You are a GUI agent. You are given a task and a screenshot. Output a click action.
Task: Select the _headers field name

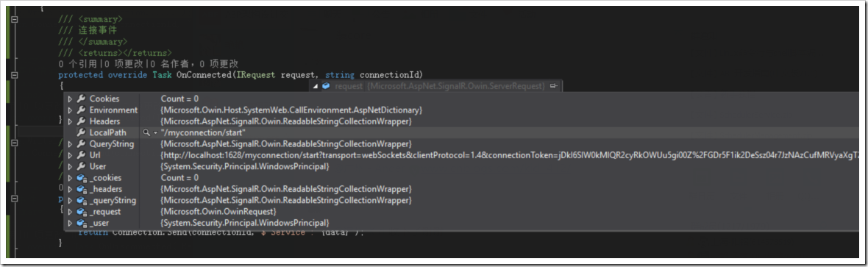(106, 189)
